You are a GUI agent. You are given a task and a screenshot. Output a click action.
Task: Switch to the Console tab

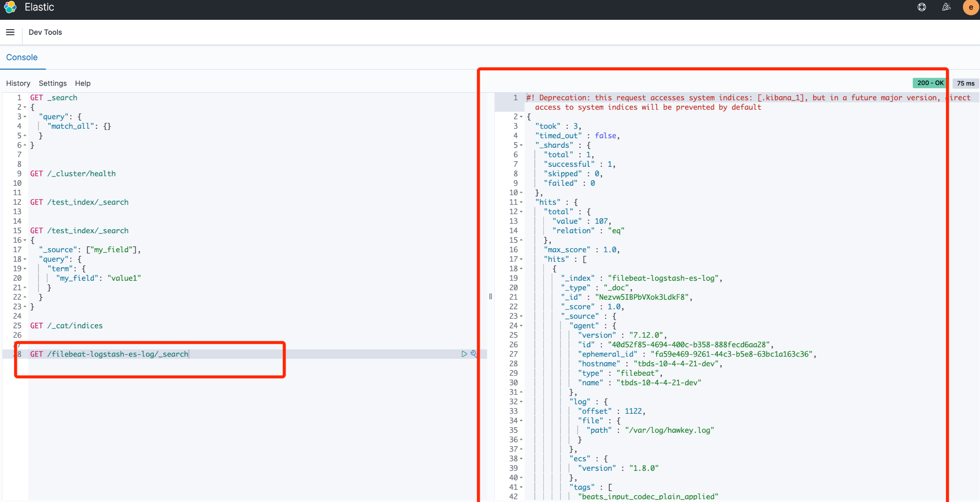pos(22,57)
